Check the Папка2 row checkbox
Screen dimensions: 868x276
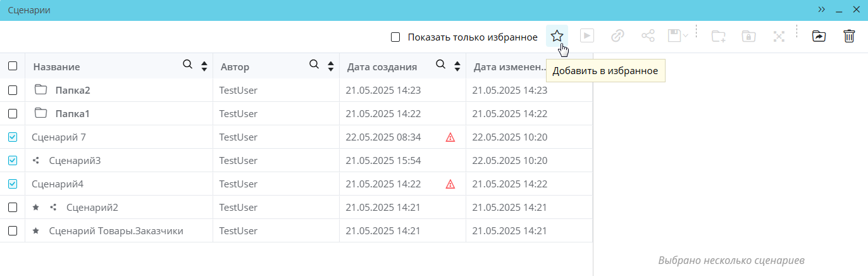tap(13, 90)
